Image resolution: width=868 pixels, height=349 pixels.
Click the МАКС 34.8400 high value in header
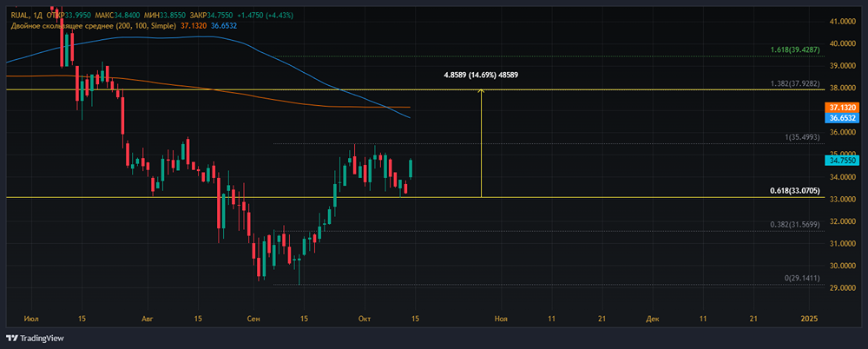click(118, 16)
